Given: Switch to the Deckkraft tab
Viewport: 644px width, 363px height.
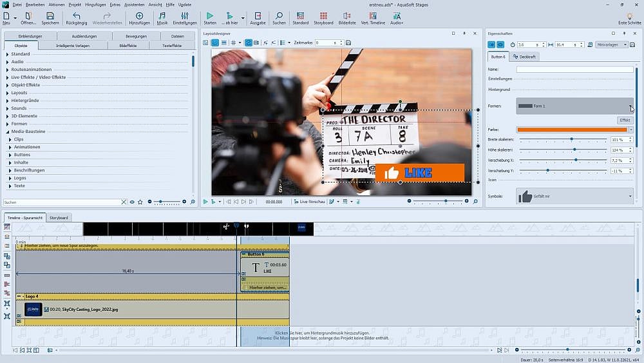Looking at the screenshot, I should coord(525,57).
